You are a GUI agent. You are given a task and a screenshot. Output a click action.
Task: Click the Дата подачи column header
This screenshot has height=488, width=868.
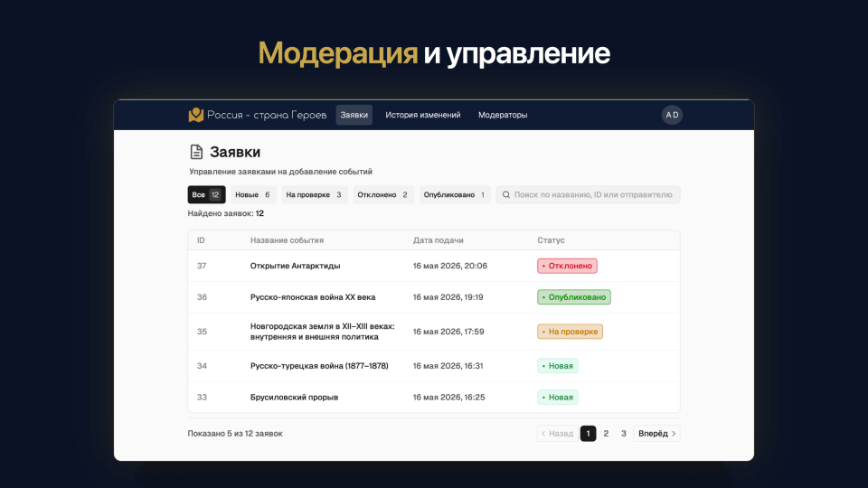pyautogui.click(x=439, y=240)
